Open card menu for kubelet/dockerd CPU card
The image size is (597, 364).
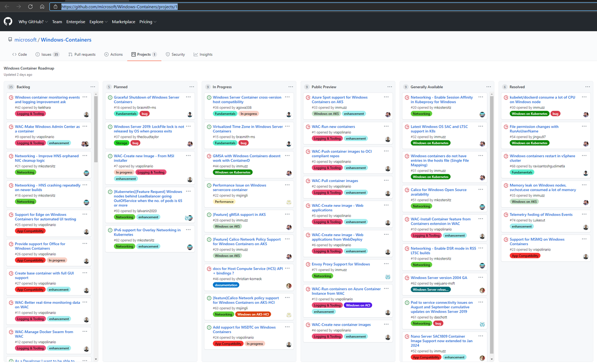[584, 97]
